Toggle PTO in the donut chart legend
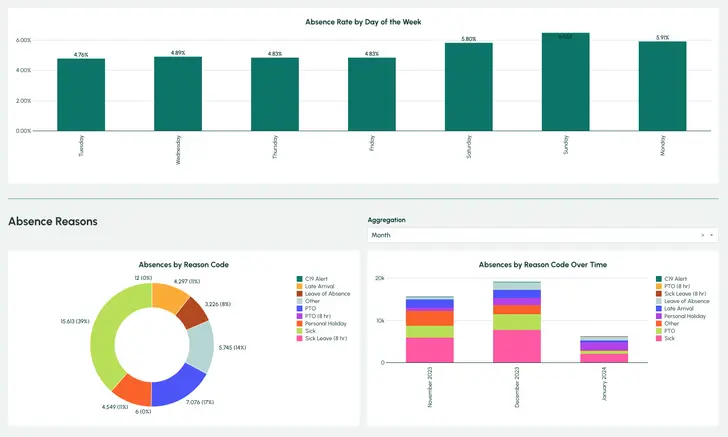728x437 pixels. [306, 309]
